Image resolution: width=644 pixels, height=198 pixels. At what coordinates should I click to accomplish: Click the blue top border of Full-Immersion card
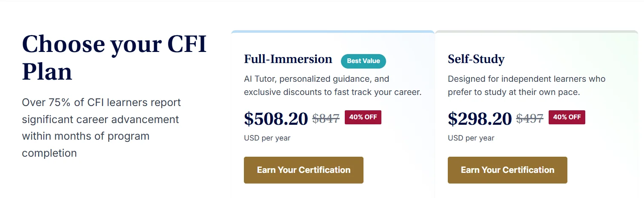tap(332, 32)
